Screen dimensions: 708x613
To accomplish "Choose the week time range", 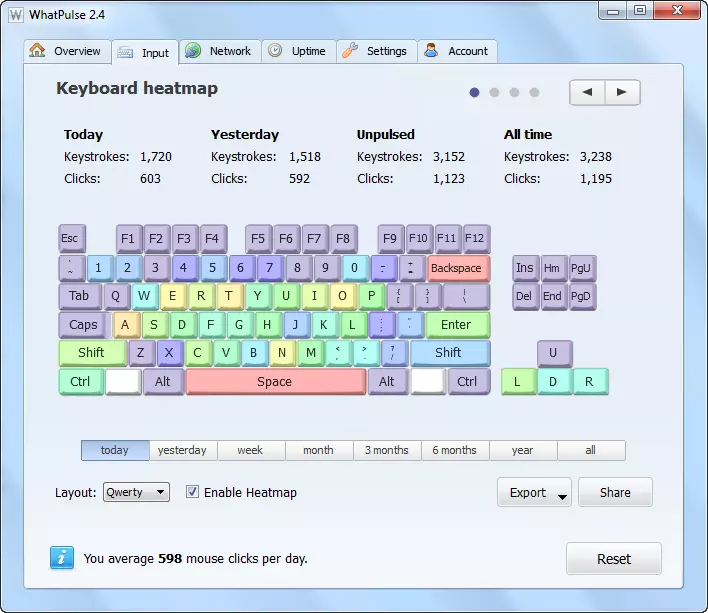I will pyautogui.click(x=251, y=450).
